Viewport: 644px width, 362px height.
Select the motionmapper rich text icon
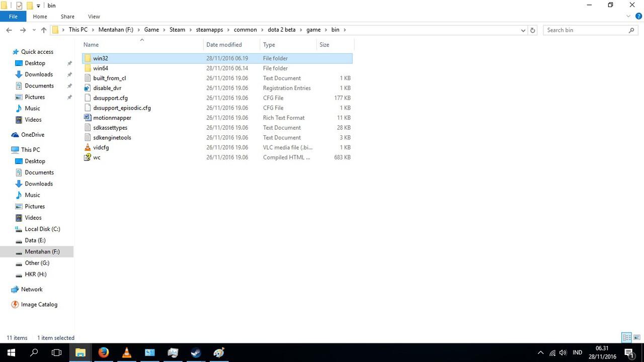88,118
